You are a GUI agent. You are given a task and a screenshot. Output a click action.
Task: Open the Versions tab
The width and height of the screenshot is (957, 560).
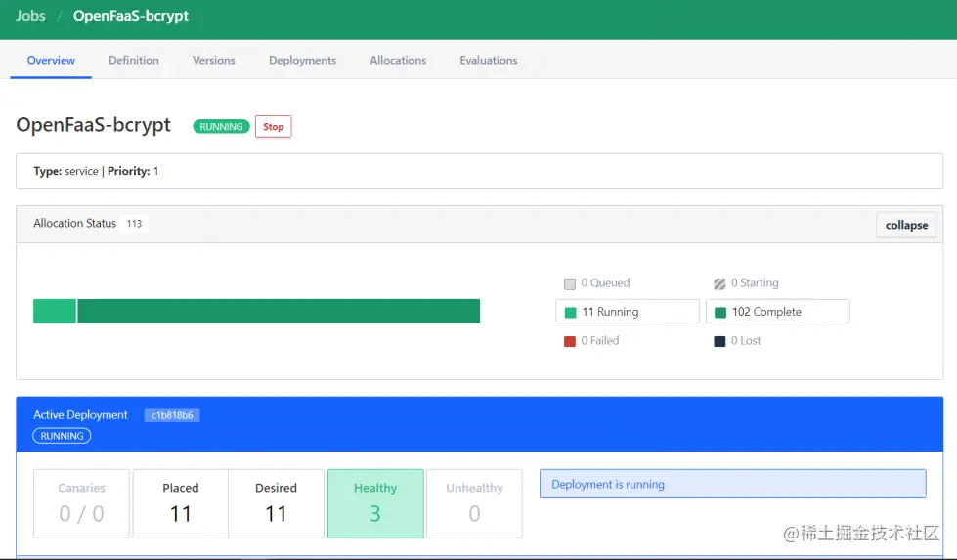(x=214, y=60)
